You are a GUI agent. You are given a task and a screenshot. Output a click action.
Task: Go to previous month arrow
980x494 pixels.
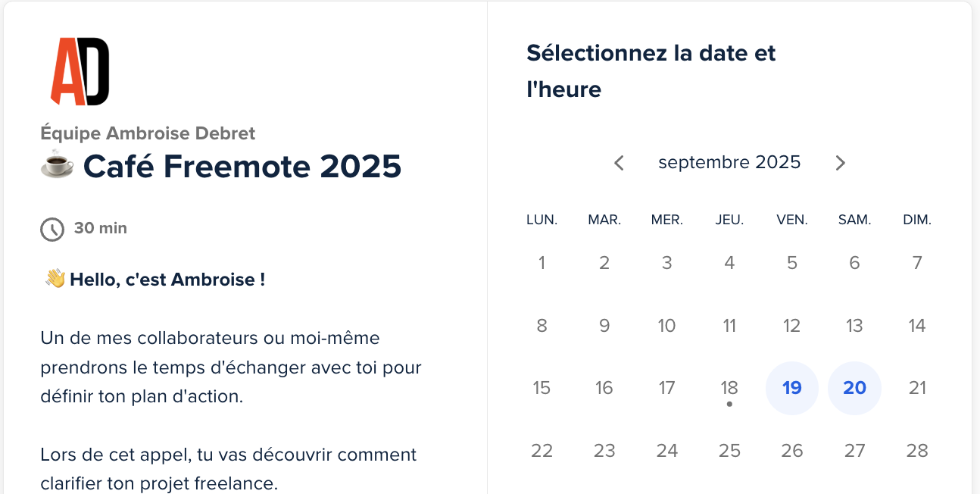[x=619, y=163]
